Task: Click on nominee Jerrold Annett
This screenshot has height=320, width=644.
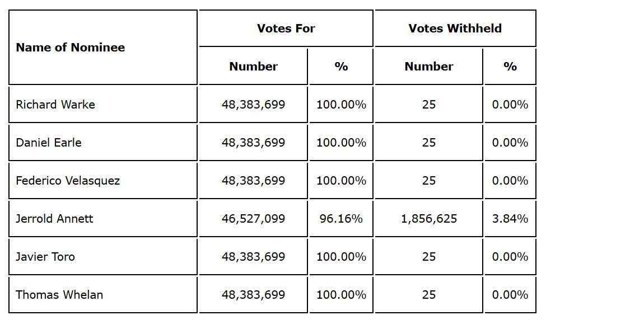Action: click(x=54, y=219)
